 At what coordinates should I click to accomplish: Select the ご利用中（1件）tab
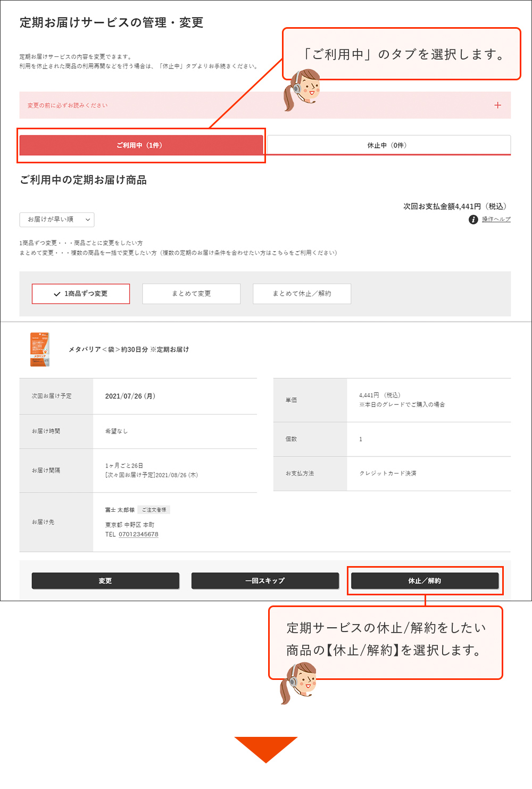[x=141, y=145]
